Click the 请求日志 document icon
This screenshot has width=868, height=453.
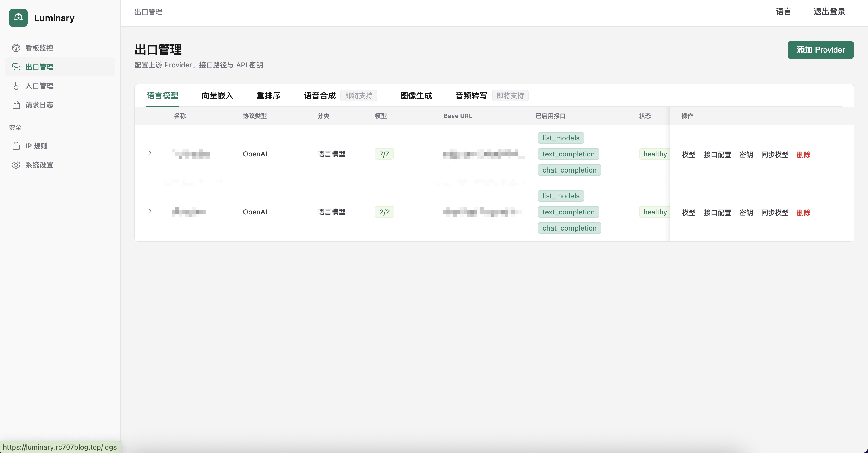16,104
